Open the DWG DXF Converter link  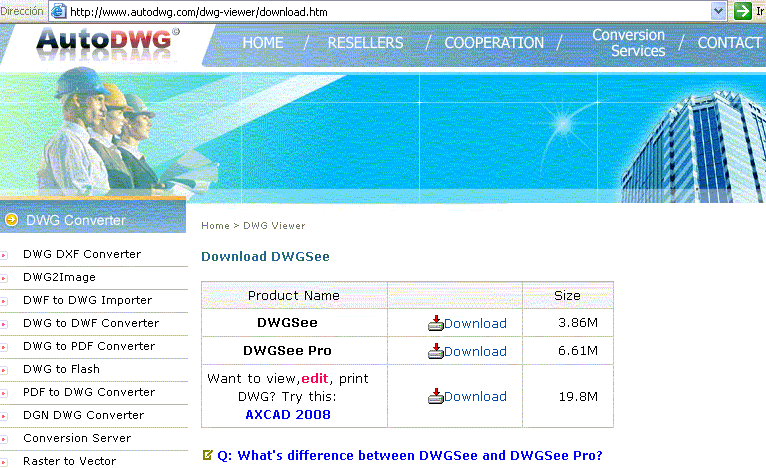coord(82,254)
